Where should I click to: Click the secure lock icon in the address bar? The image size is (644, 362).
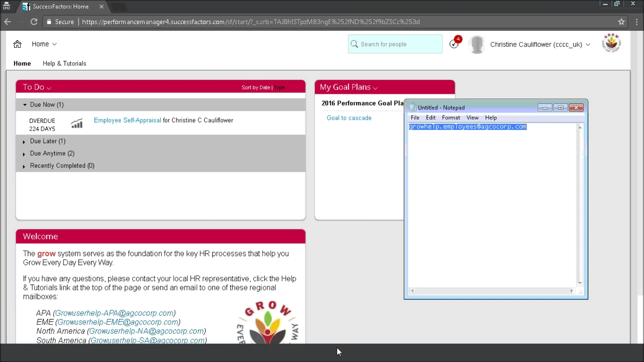tap(49, 21)
